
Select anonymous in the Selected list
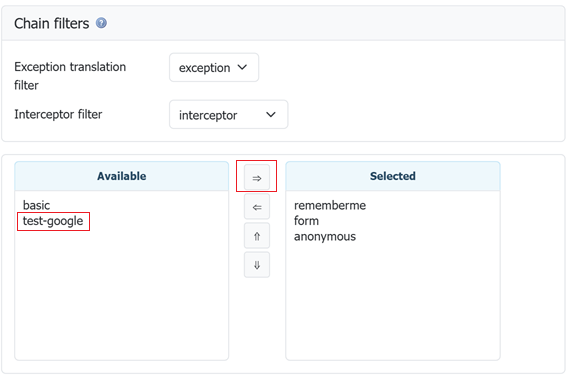[x=325, y=237]
